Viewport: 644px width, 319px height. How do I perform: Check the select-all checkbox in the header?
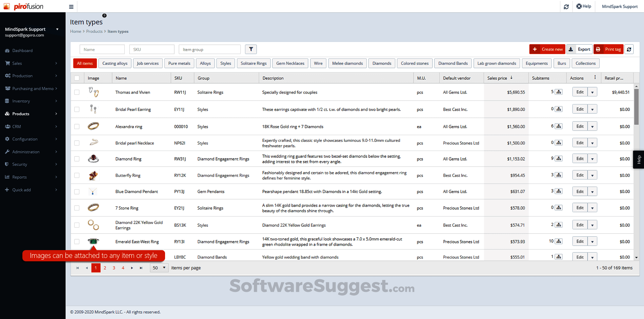point(77,78)
